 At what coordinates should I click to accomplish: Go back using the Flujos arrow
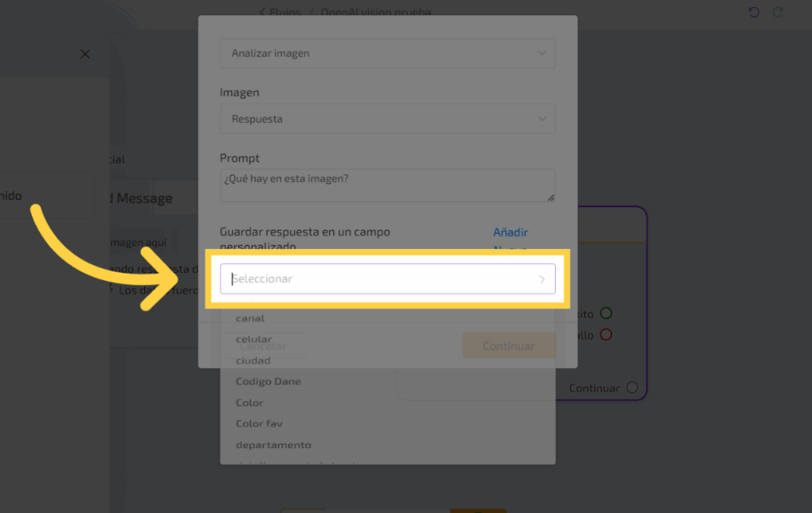(x=264, y=12)
